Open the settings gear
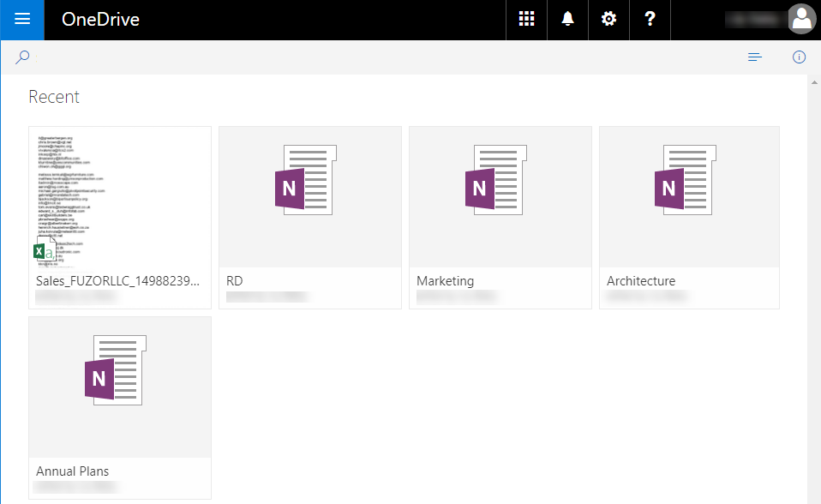Screen dimensions: 821x504 tap(608, 20)
